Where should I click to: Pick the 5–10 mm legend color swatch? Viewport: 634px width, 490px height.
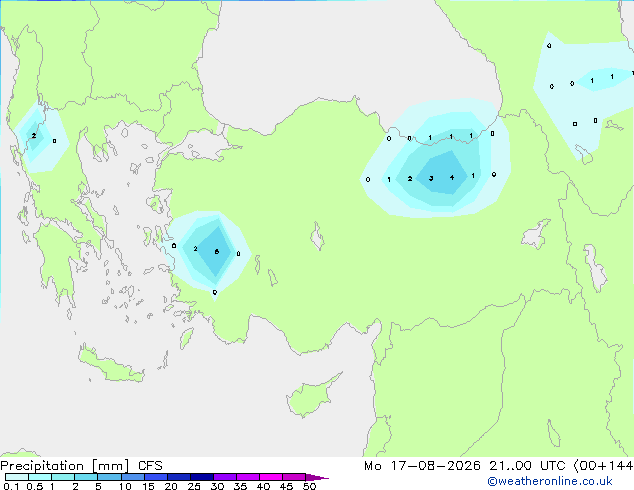[x=109, y=477]
